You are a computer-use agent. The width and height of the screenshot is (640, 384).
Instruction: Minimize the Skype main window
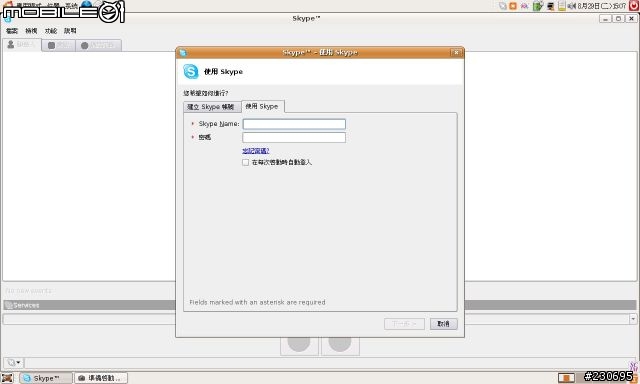pos(605,19)
